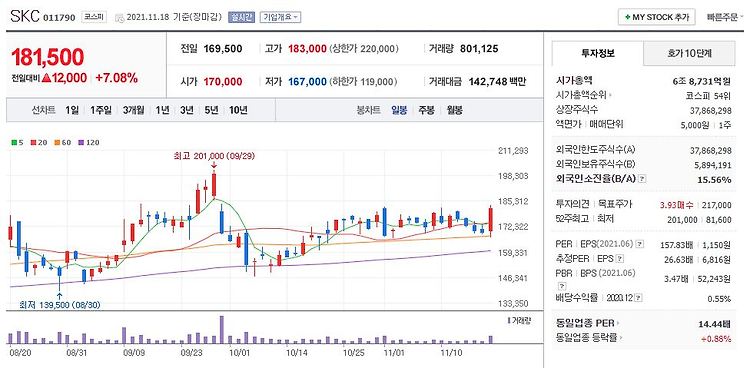750x368 pixels.
Task: Click the 198,303 price axis label
Action: (514, 176)
